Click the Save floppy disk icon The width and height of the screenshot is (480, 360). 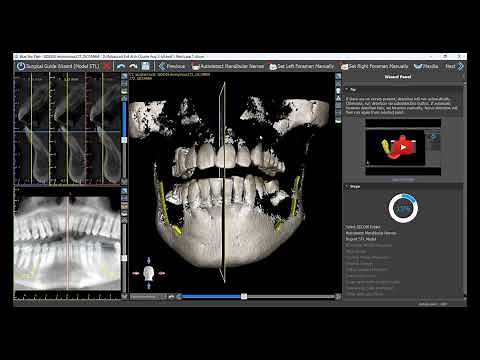[x=146, y=66]
